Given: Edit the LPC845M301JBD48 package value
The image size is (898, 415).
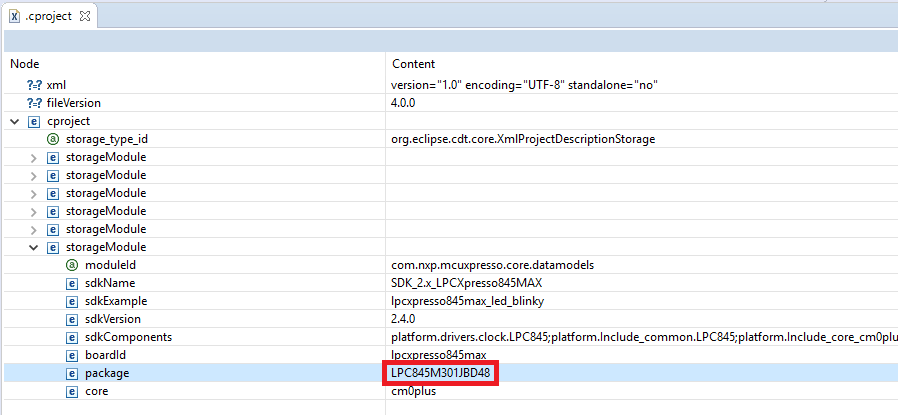Looking at the screenshot, I should [x=441, y=373].
